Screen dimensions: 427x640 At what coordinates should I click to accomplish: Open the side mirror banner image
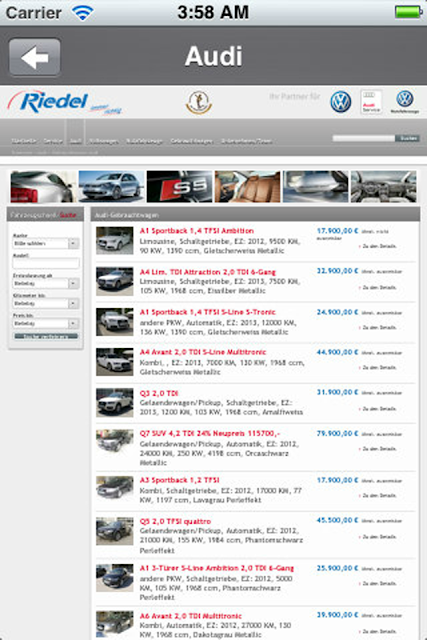pos(316,187)
